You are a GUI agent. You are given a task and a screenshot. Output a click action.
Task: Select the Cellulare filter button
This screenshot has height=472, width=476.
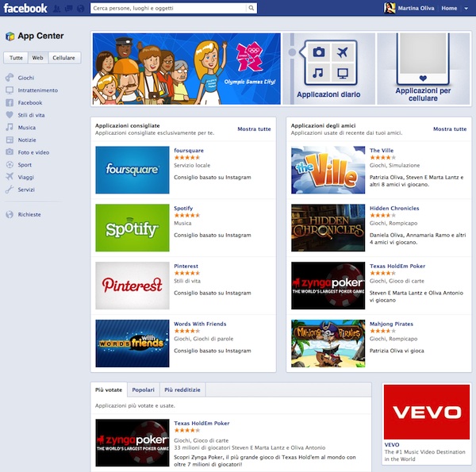click(x=64, y=58)
